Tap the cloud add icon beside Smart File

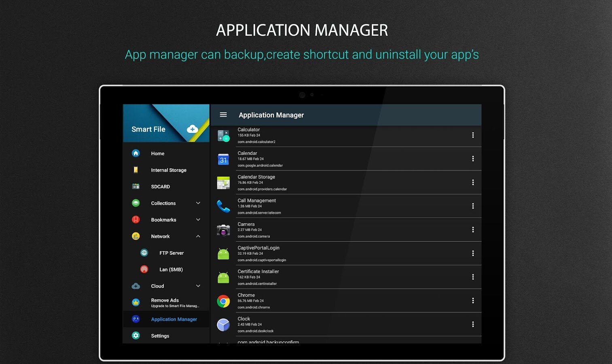click(193, 129)
